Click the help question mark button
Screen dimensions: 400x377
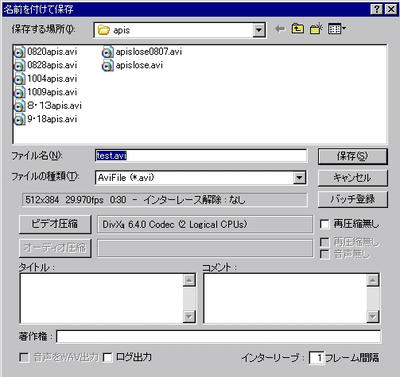point(377,9)
